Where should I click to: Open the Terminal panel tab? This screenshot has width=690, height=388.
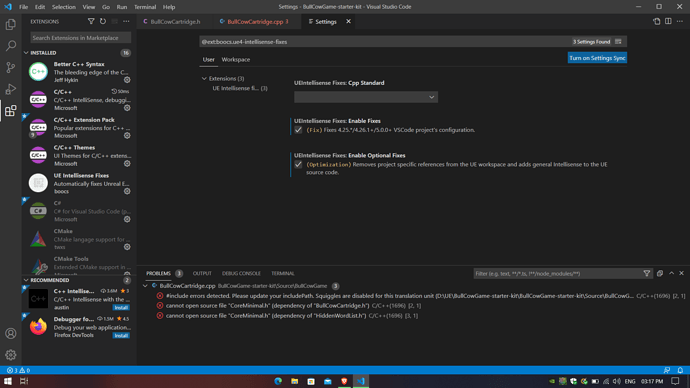[283, 274]
